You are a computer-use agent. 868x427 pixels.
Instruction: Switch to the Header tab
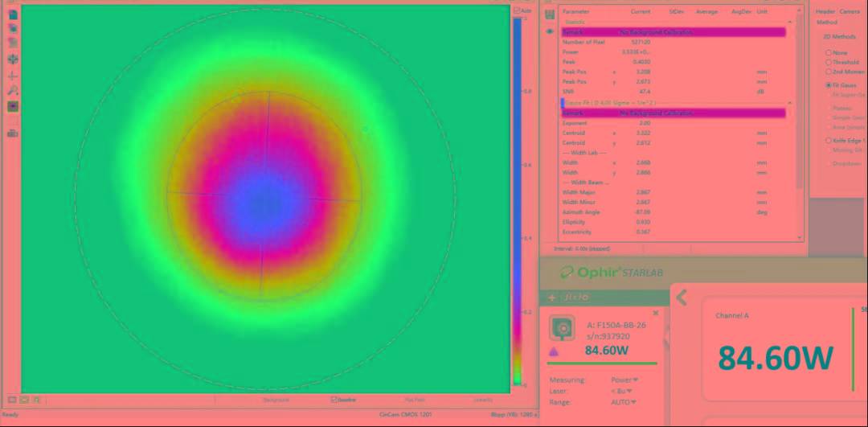pyautogui.click(x=825, y=11)
